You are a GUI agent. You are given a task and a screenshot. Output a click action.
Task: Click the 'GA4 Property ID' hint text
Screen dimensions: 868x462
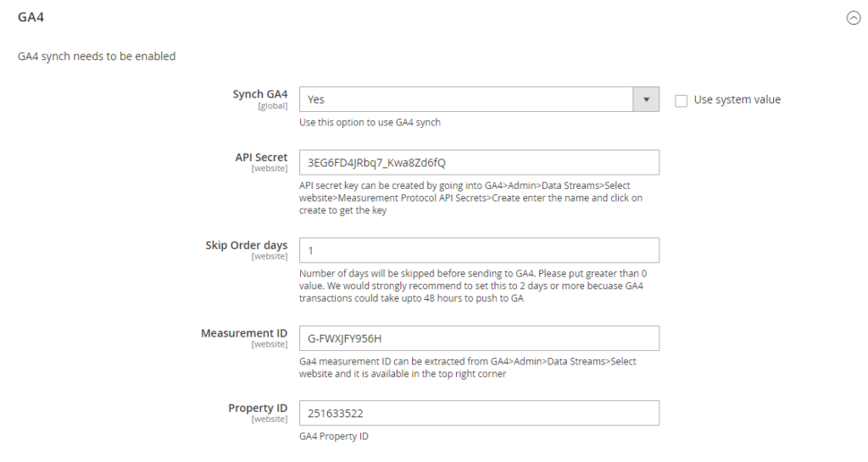click(x=334, y=437)
